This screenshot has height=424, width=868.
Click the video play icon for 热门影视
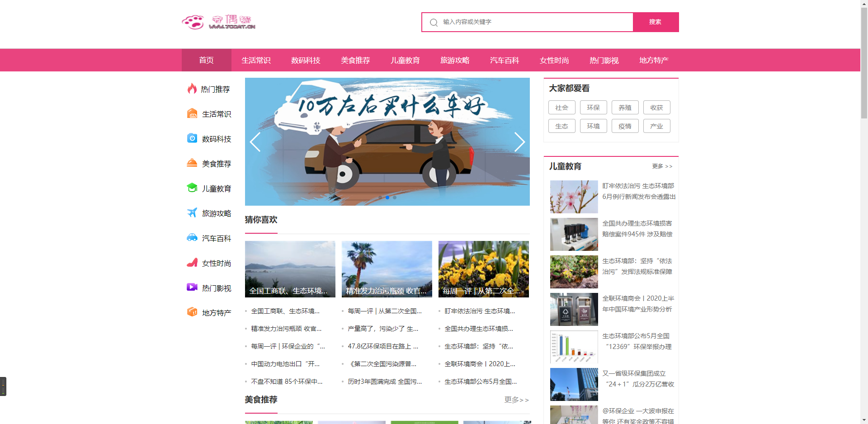(x=192, y=287)
